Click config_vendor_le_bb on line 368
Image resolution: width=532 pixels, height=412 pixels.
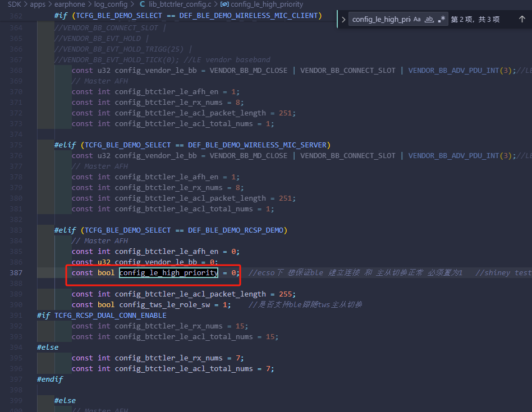[x=156, y=71]
